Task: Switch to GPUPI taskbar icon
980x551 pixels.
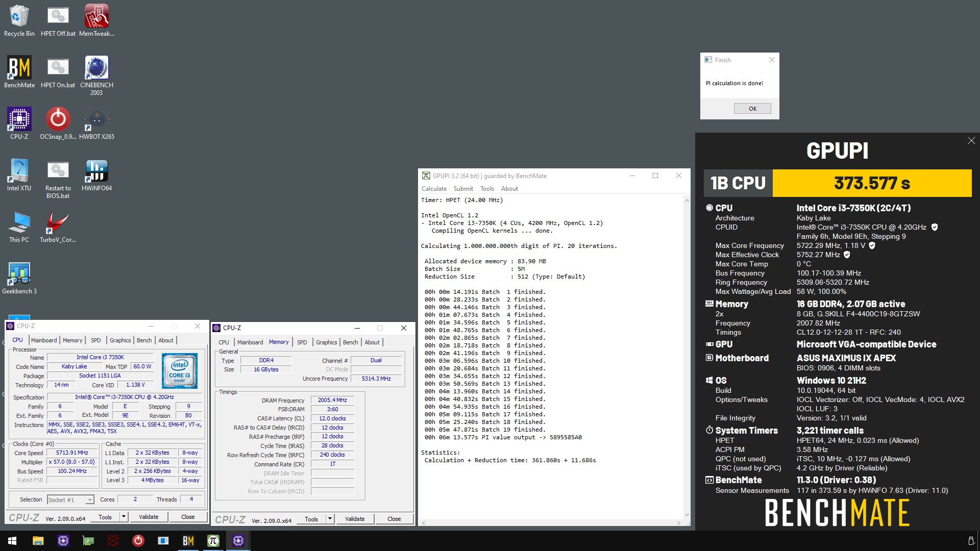Action: coord(213,541)
